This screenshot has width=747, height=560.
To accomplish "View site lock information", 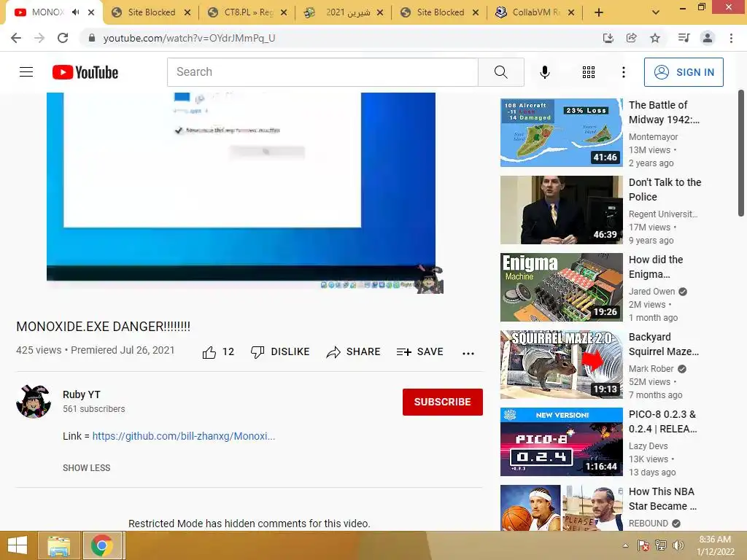I will 92,38.
